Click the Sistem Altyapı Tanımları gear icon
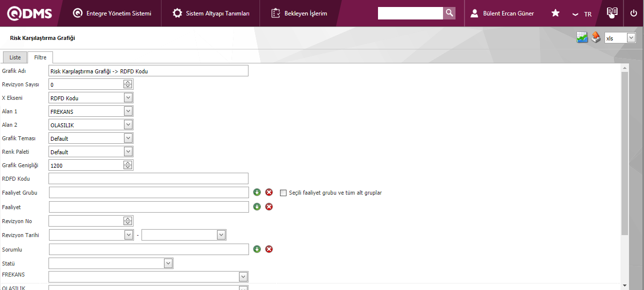 pos(177,13)
